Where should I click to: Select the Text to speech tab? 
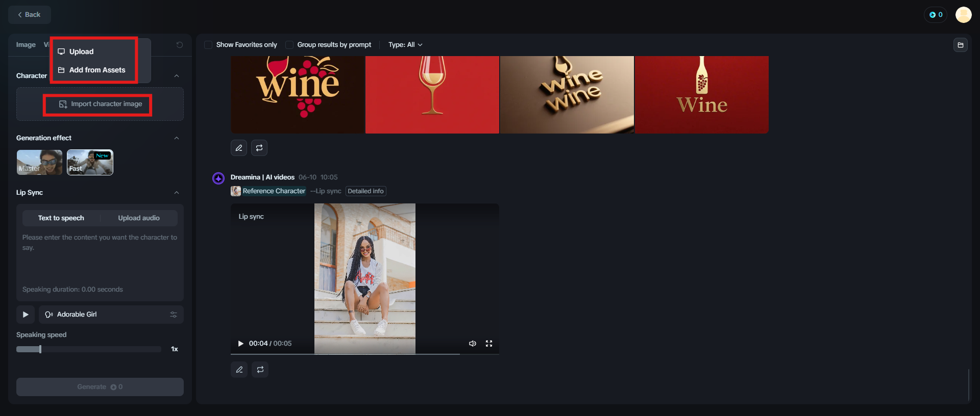[61, 218]
